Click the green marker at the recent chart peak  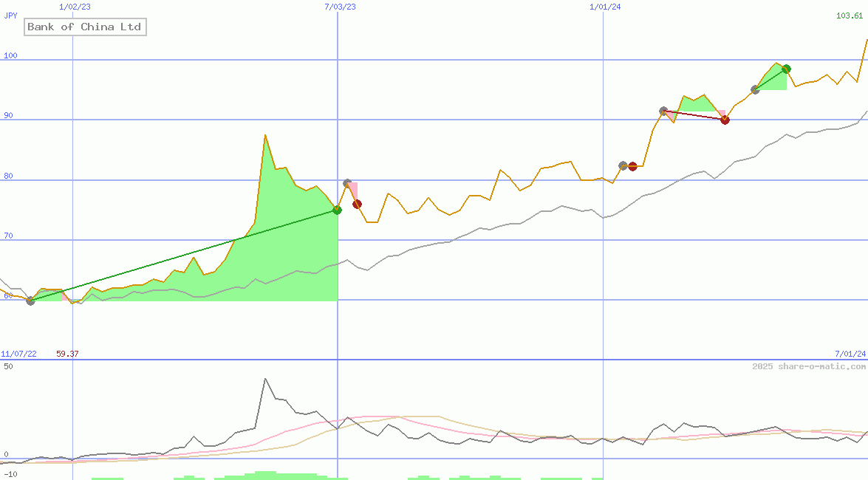(x=785, y=68)
